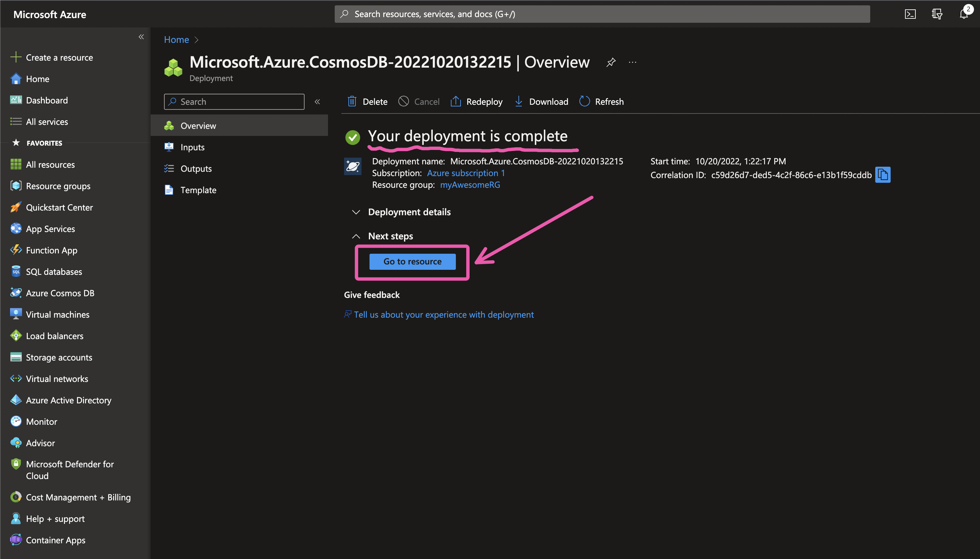
Task: Open the Inputs menu item
Action: [192, 147]
